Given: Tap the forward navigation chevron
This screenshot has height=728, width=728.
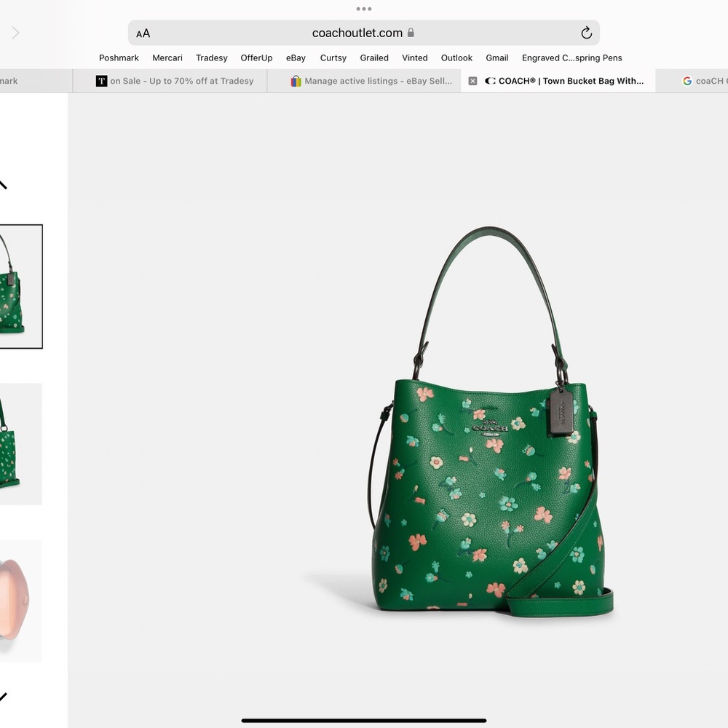Looking at the screenshot, I should click(15, 33).
